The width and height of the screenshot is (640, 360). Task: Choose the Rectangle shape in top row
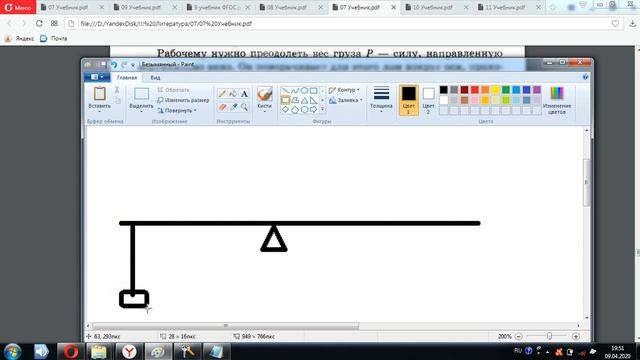pos(313,91)
